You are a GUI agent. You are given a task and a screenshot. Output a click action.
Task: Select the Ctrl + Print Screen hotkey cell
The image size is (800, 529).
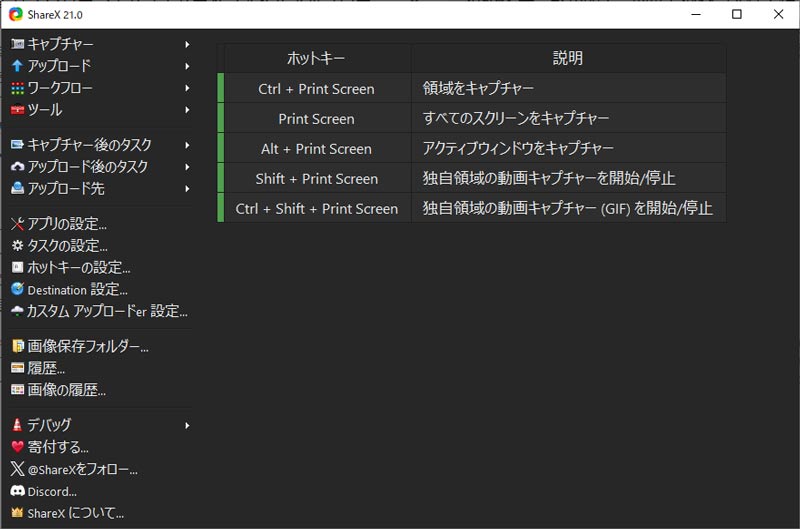[317, 88]
